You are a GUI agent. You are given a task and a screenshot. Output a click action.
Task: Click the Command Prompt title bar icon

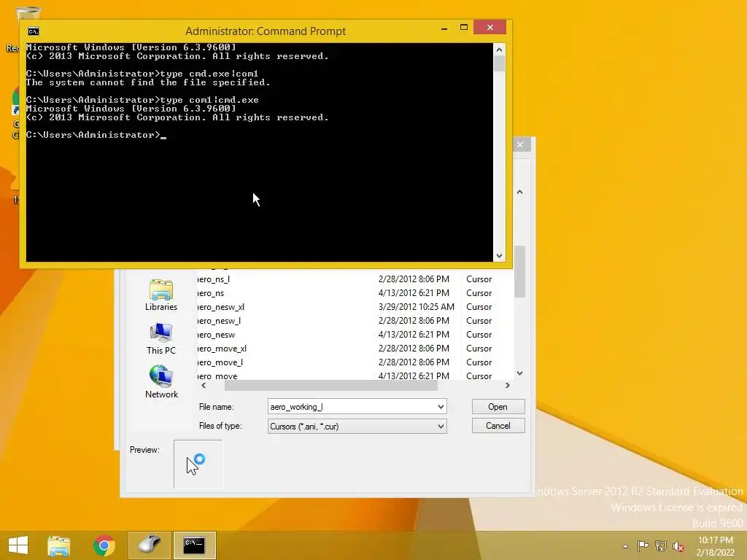34,31
